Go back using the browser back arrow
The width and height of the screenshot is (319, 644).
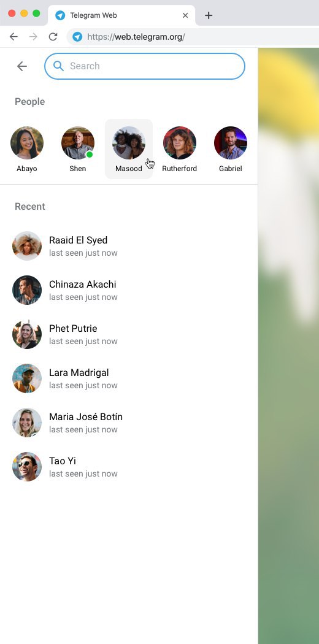(x=13, y=37)
